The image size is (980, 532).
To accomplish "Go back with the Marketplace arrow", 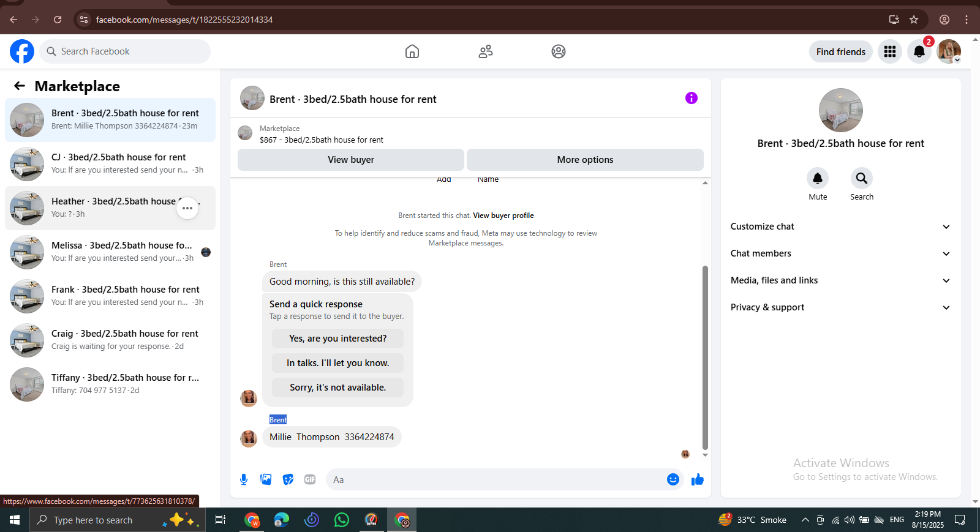I will point(20,86).
